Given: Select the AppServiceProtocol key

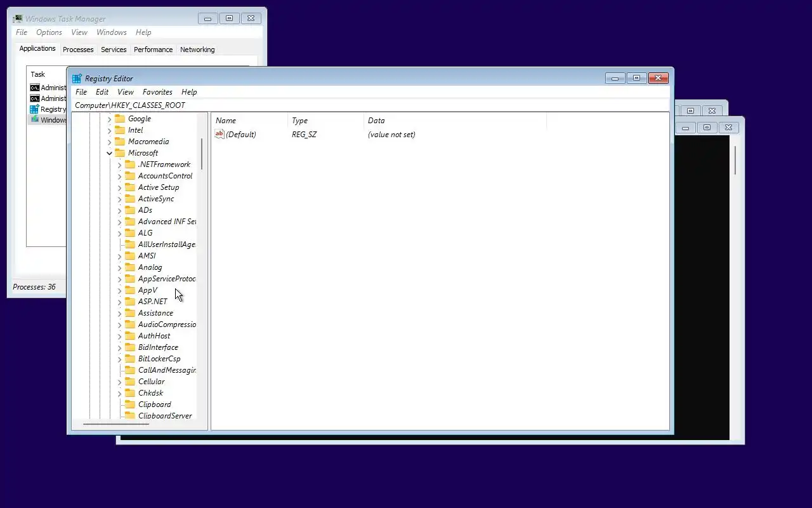Looking at the screenshot, I should pos(167,279).
